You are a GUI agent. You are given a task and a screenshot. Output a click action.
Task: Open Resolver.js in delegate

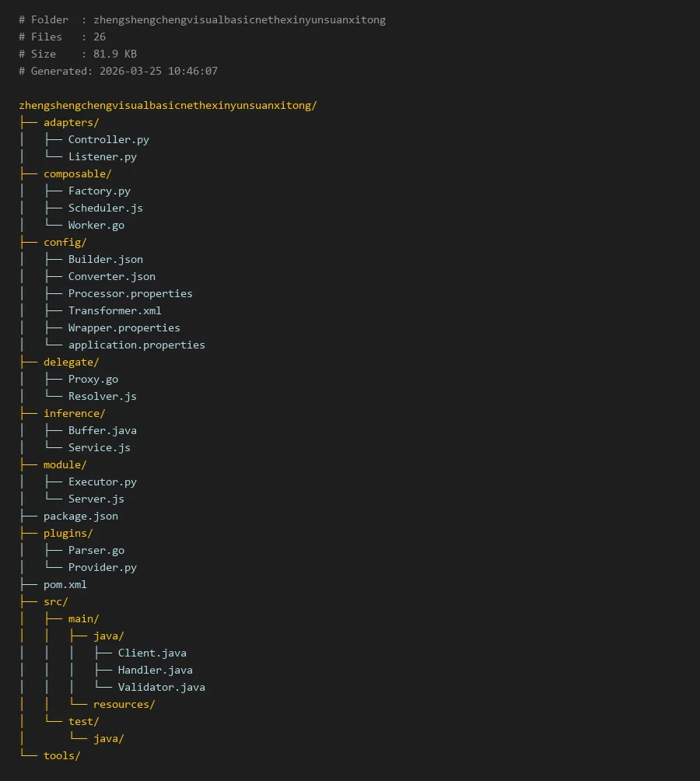pos(102,396)
